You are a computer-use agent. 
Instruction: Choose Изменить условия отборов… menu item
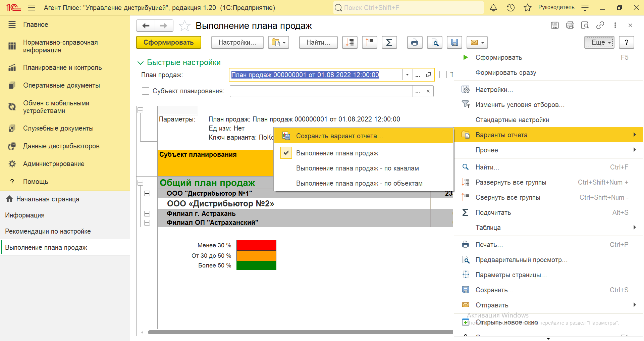click(x=548, y=105)
